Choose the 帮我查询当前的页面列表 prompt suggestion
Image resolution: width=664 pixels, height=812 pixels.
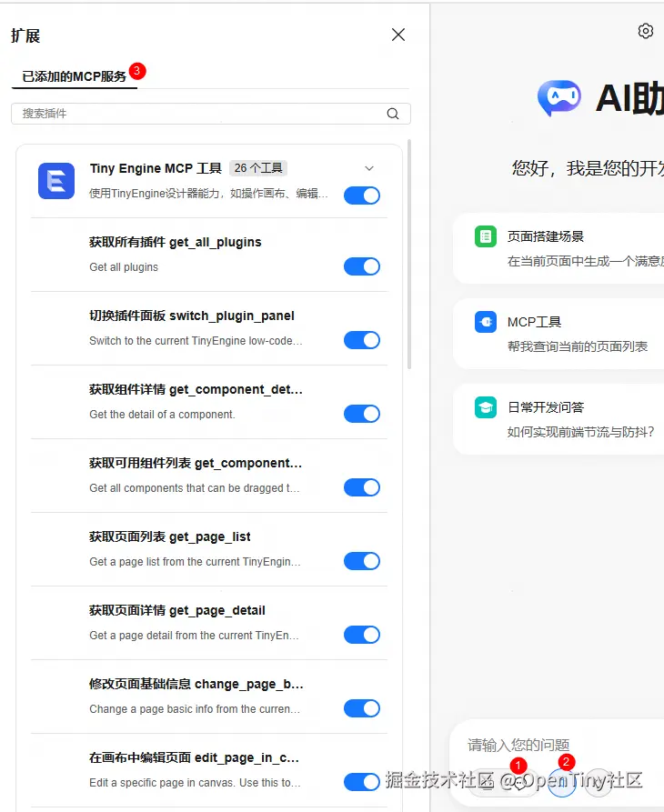[578, 346]
